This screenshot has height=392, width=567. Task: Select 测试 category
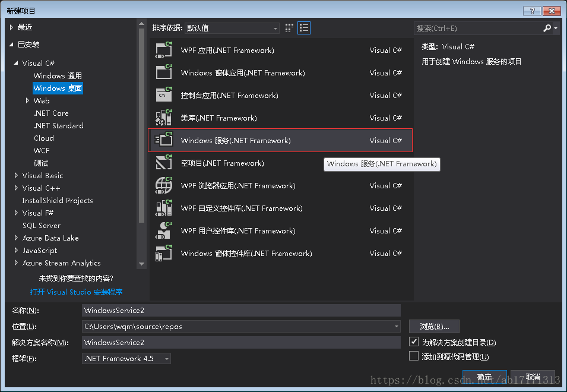coord(41,163)
